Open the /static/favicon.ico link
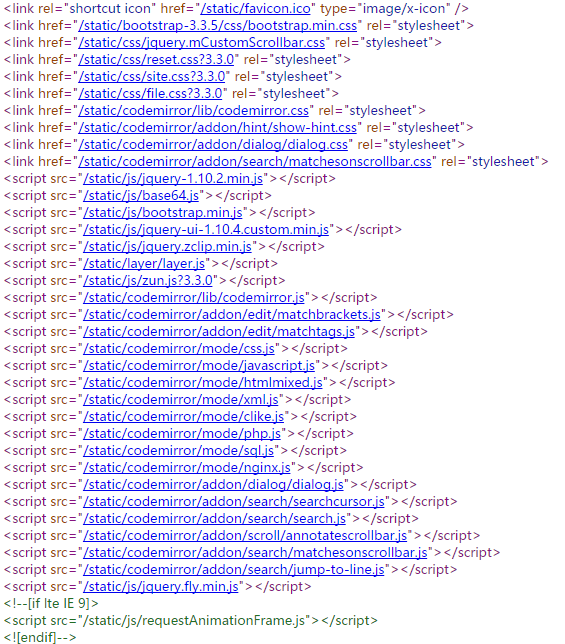 coord(255,9)
